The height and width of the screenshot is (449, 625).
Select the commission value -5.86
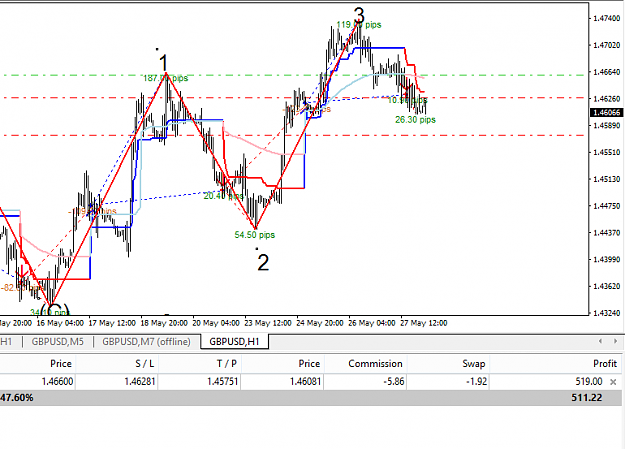coord(393,382)
